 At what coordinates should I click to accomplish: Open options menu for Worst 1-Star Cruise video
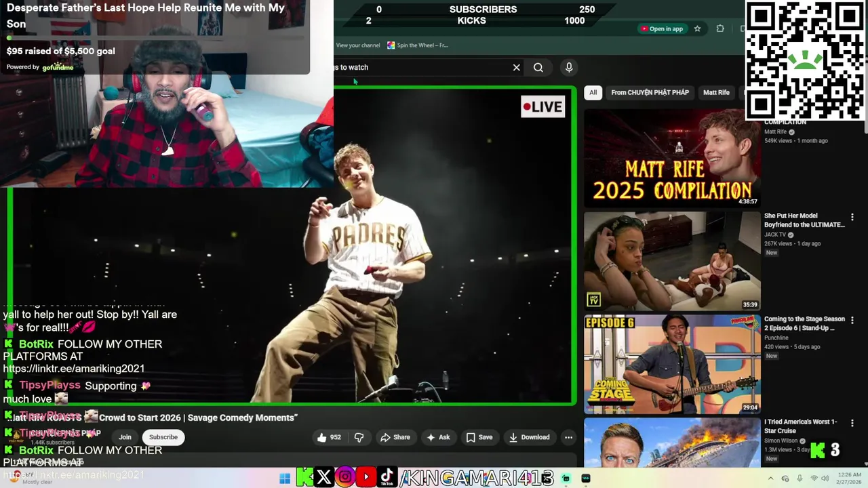coord(852,424)
